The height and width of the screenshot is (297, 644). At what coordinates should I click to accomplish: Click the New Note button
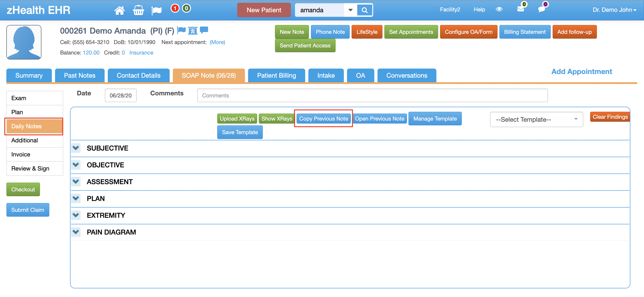point(292,32)
